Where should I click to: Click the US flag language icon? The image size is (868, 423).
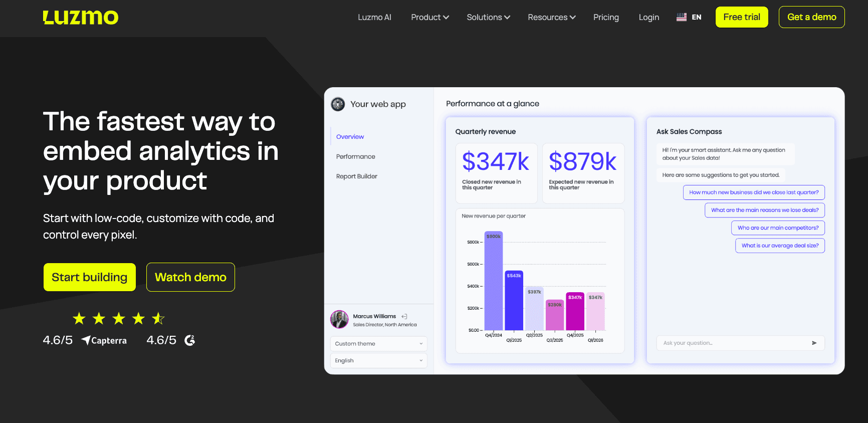click(x=682, y=17)
